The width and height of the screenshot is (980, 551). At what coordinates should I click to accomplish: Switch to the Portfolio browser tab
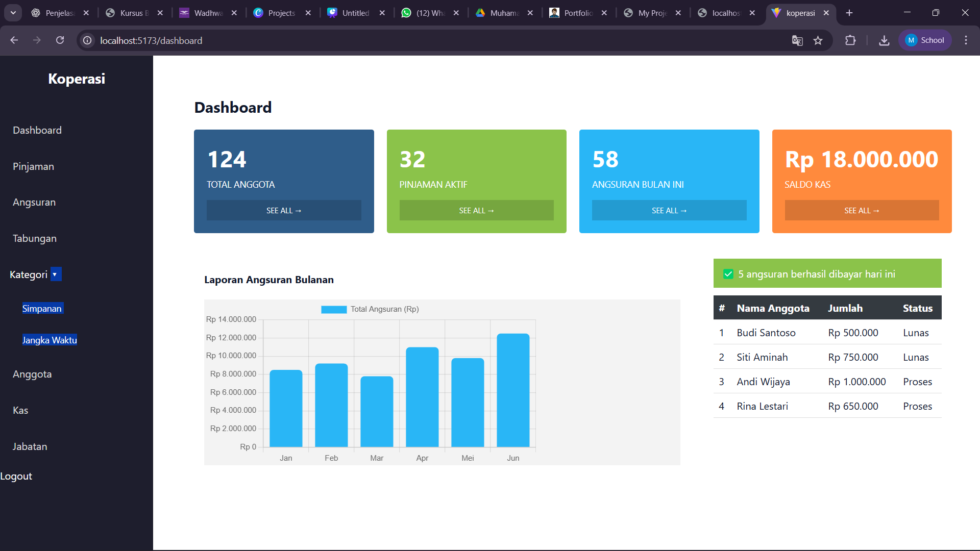577,13
